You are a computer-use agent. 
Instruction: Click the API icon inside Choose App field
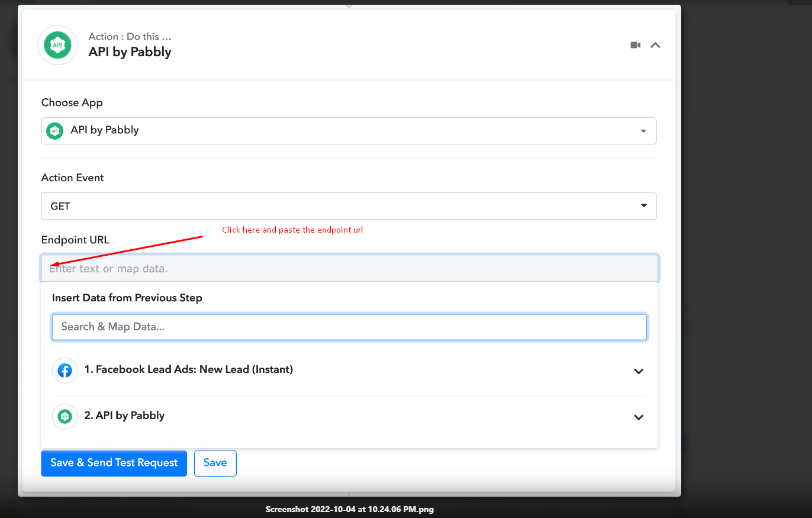point(55,131)
